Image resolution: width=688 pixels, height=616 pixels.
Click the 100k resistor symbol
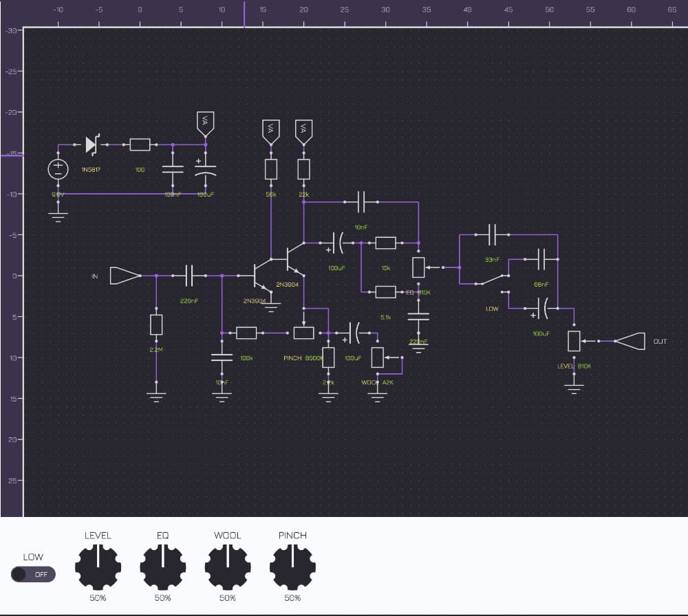coord(246,333)
